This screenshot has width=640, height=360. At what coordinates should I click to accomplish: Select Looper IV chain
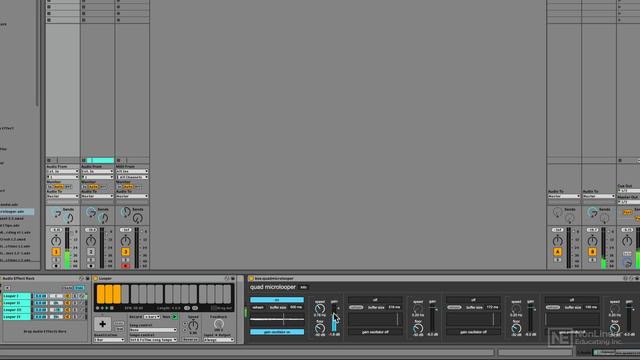pos(17,317)
